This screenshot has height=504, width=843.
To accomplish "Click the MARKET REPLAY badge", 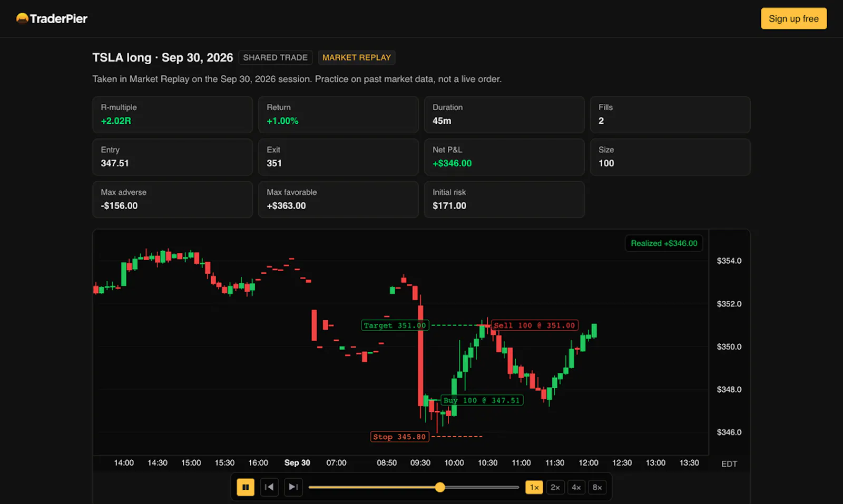I will (357, 57).
